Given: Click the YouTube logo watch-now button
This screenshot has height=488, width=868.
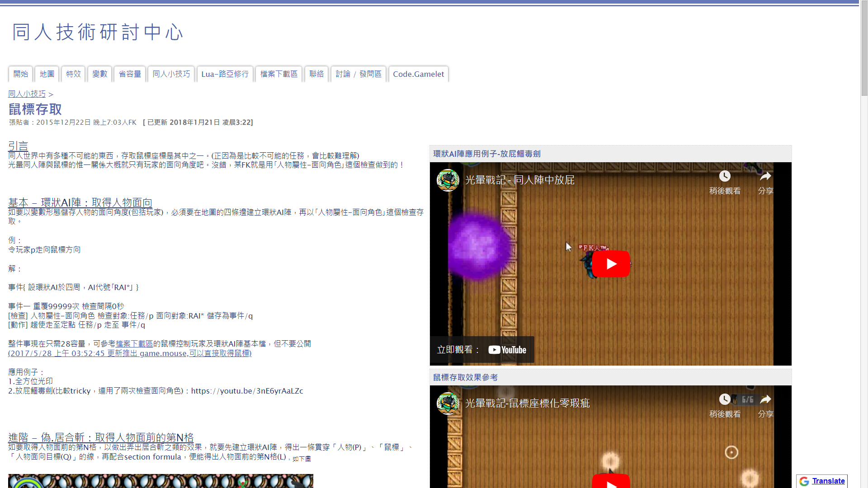Looking at the screenshot, I should tap(507, 350).
